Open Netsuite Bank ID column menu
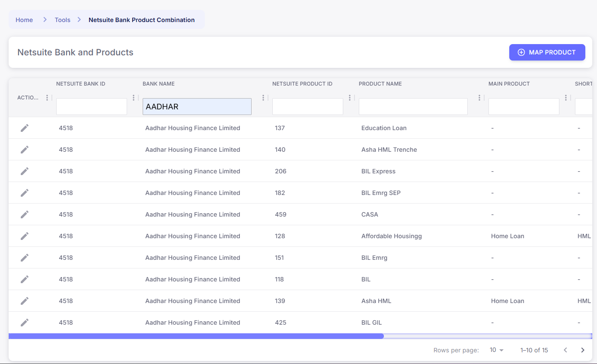The image size is (597, 364). click(134, 98)
